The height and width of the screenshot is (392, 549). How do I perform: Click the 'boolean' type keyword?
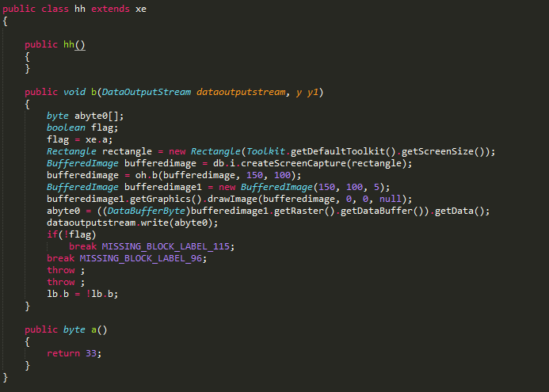[66, 127]
